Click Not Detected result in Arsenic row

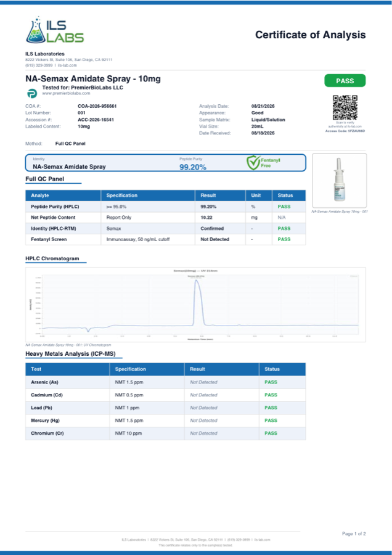pyautogui.click(x=203, y=382)
